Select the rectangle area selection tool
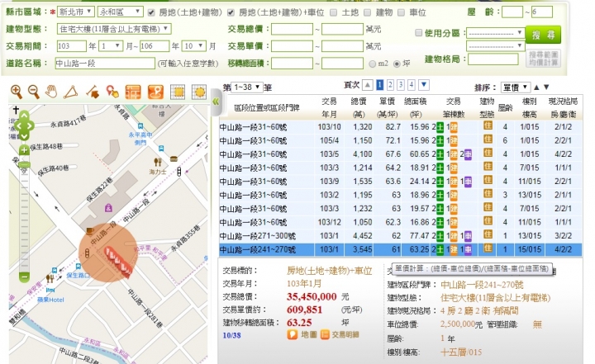 point(178,92)
